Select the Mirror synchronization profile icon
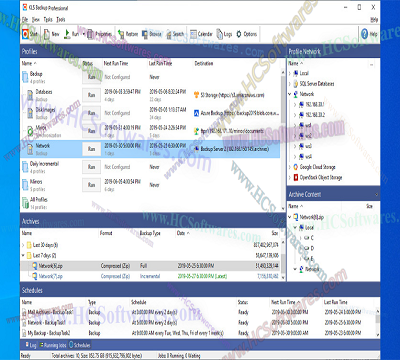Screen dimensions: 400x360 (x=30, y=131)
